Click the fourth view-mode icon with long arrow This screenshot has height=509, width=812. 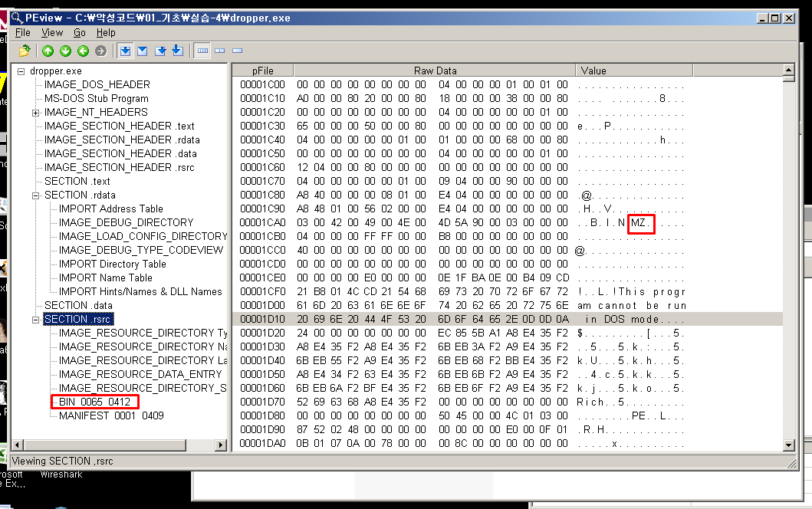pyautogui.click(x=178, y=51)
